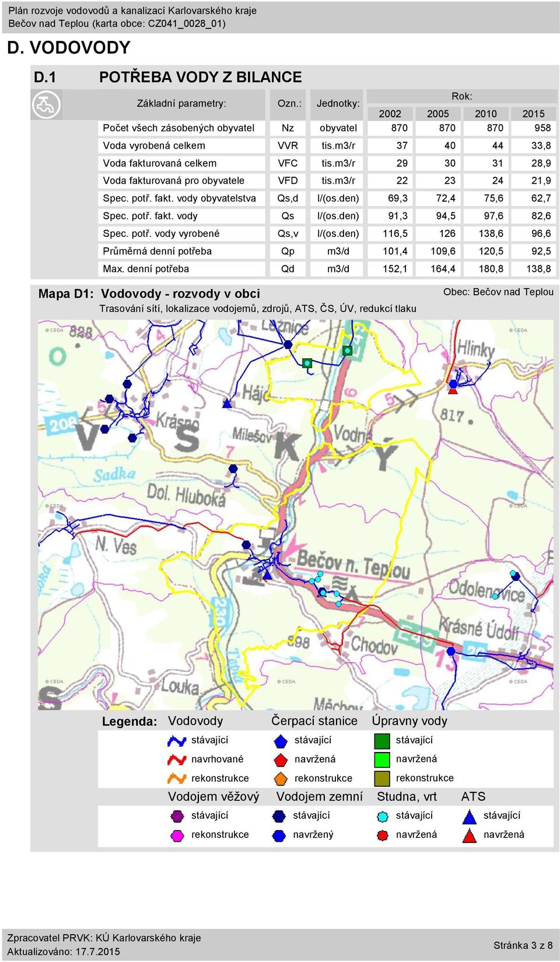Click the water tap icon beside Základní parametry

tap(46, 105)
